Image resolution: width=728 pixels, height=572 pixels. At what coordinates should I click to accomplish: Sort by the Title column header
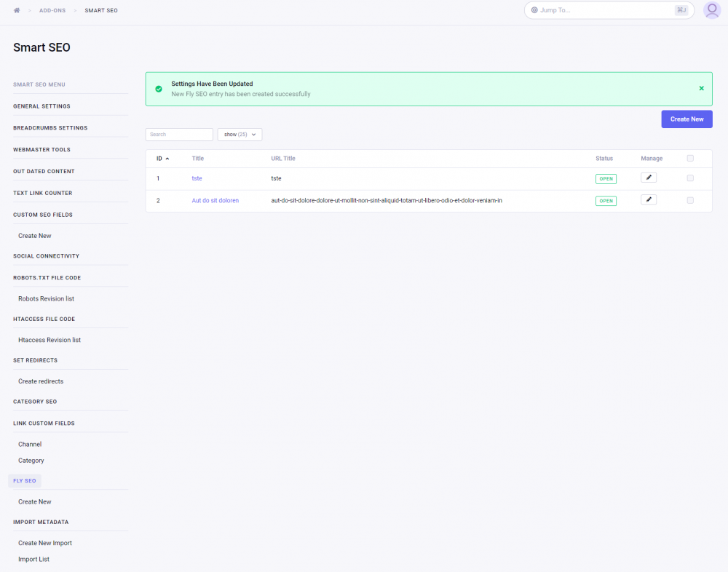click(x=198, y=159)
